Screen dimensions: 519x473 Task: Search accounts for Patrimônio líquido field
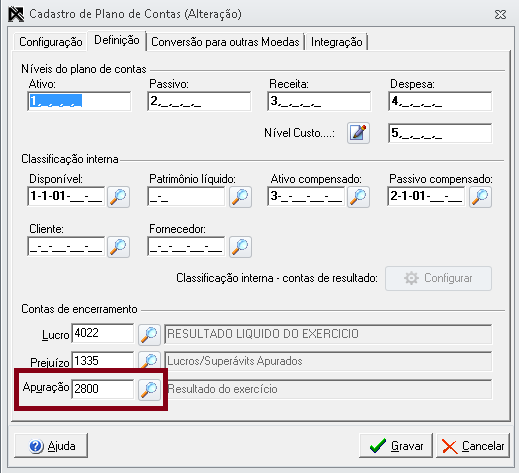coord(240,197)
